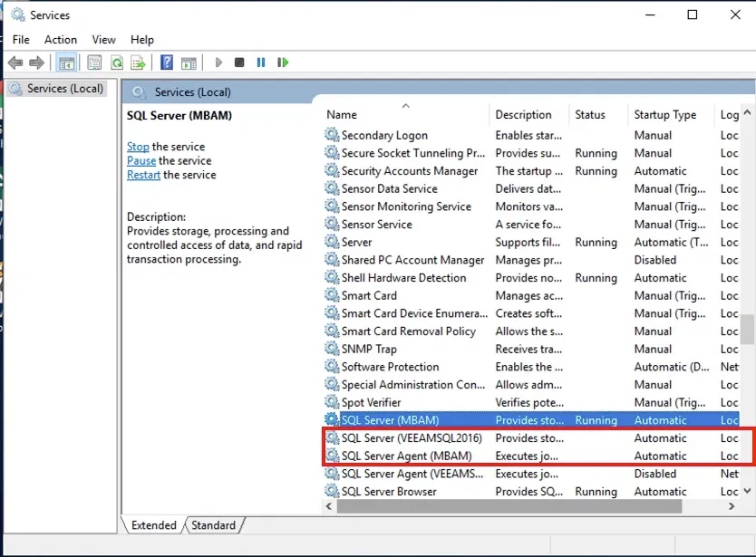Screen dimensions: 756x557
Task: Open the Help menu
Action: point(141,40)
